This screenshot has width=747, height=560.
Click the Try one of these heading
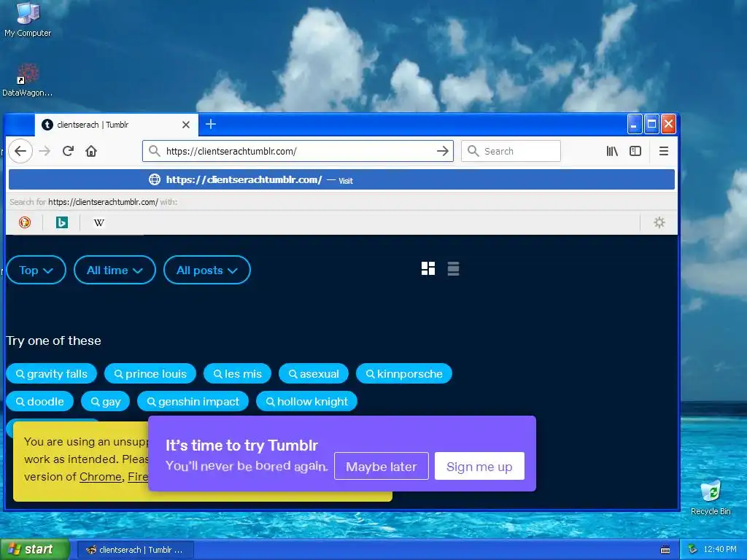coord(53,341)
